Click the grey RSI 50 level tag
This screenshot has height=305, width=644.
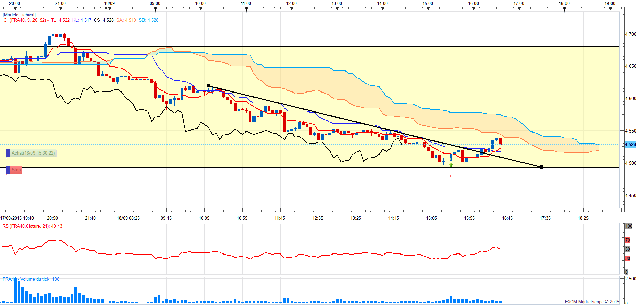point(628,249)
